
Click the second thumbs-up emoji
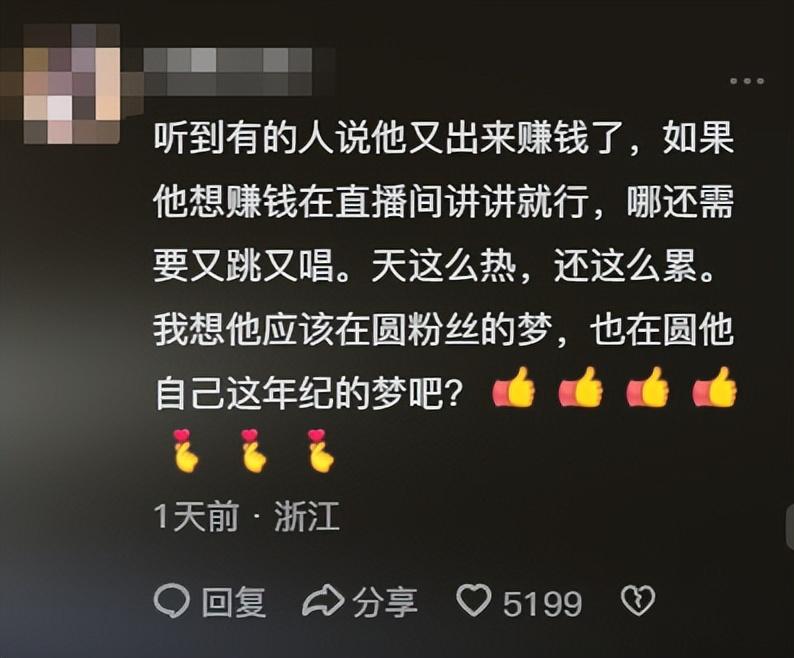(581, 387)
